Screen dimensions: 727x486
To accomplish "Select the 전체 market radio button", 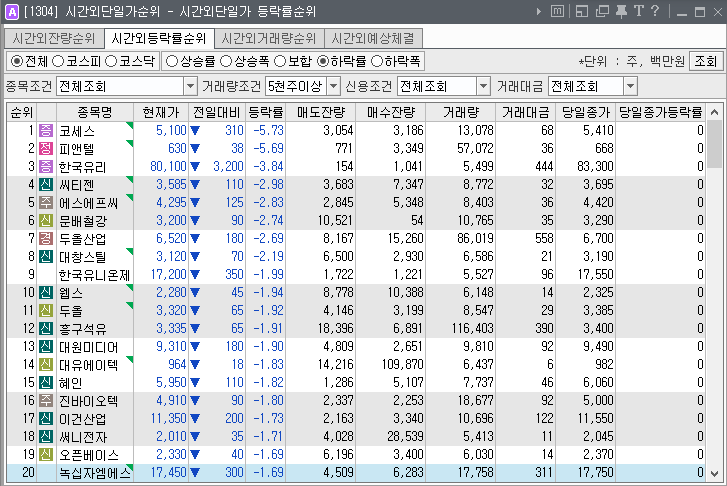I will 17,61.
